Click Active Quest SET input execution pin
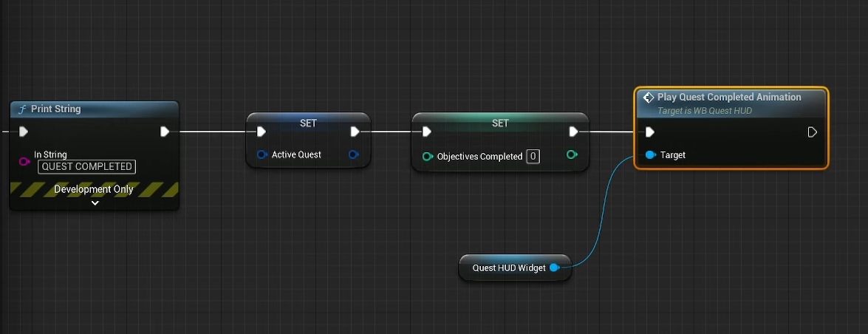This screenshot has width=868, height=334. (x=262, y=132)
